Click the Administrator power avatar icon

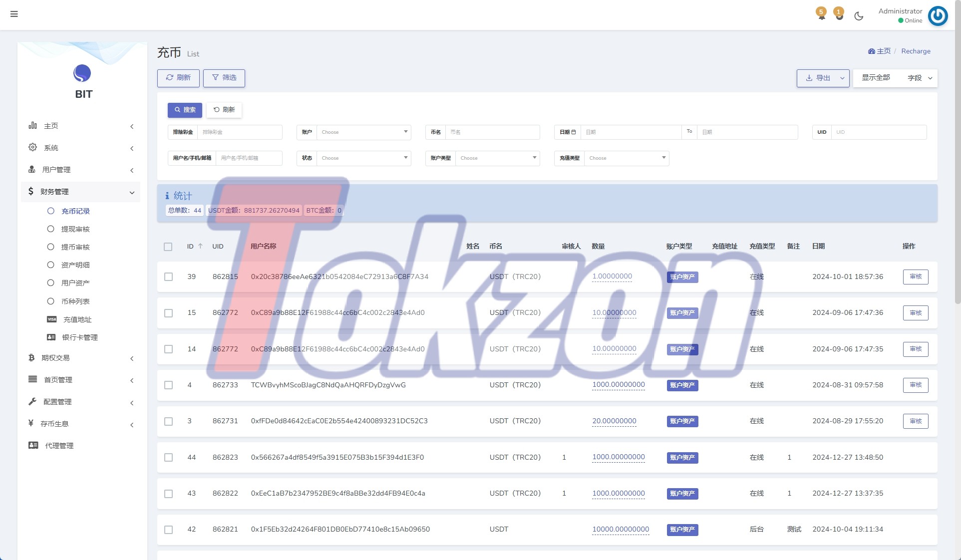point(938,16)
